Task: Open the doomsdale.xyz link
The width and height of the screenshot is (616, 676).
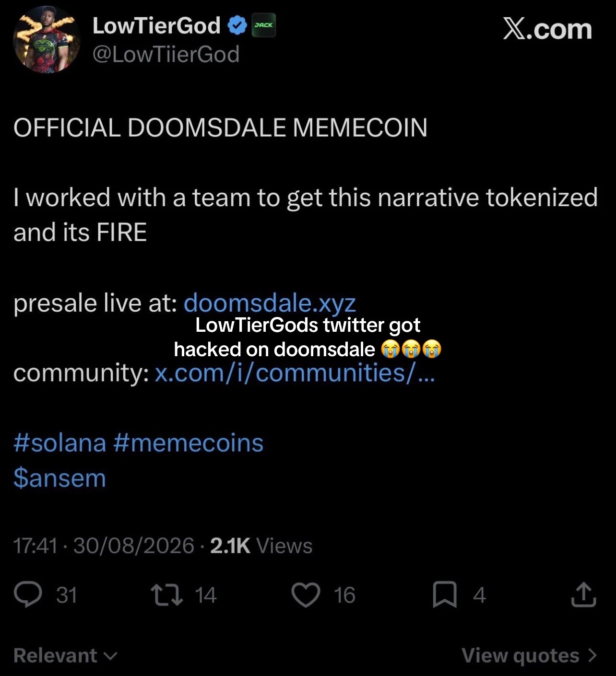Action: click(270, 303)
